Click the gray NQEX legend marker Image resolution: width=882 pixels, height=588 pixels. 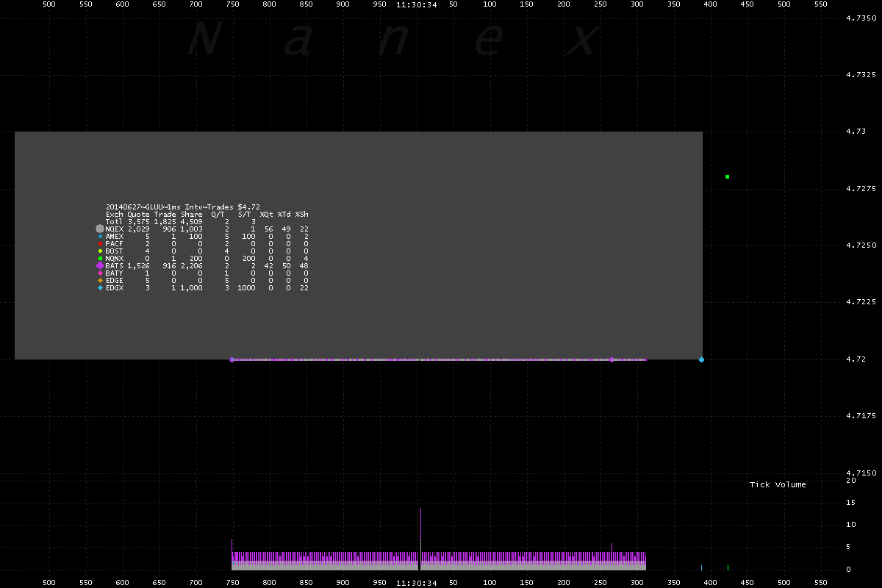point(100,229)
